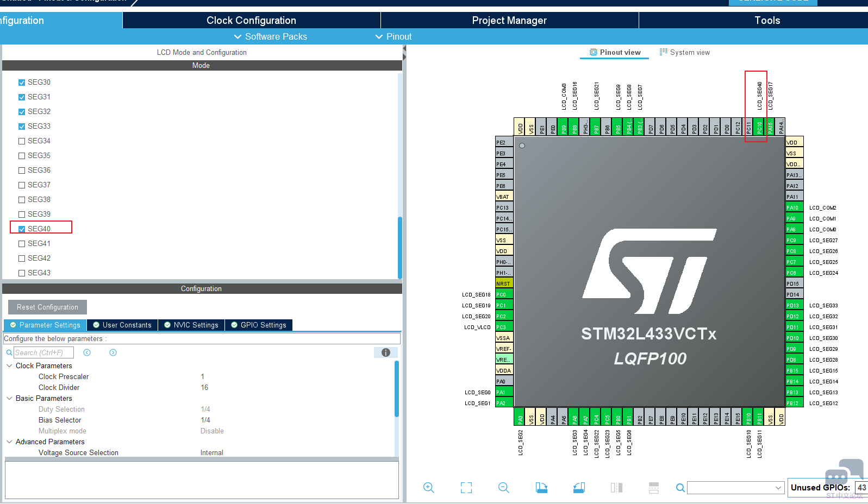Select the PC10 pin on the chip

pos(759,127)
